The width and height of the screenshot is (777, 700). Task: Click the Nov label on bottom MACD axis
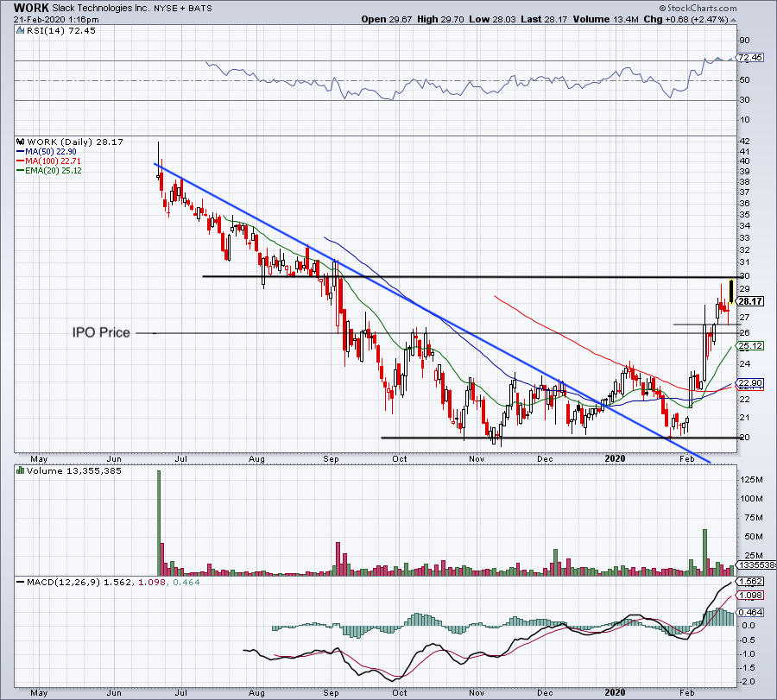coord(477,692)
